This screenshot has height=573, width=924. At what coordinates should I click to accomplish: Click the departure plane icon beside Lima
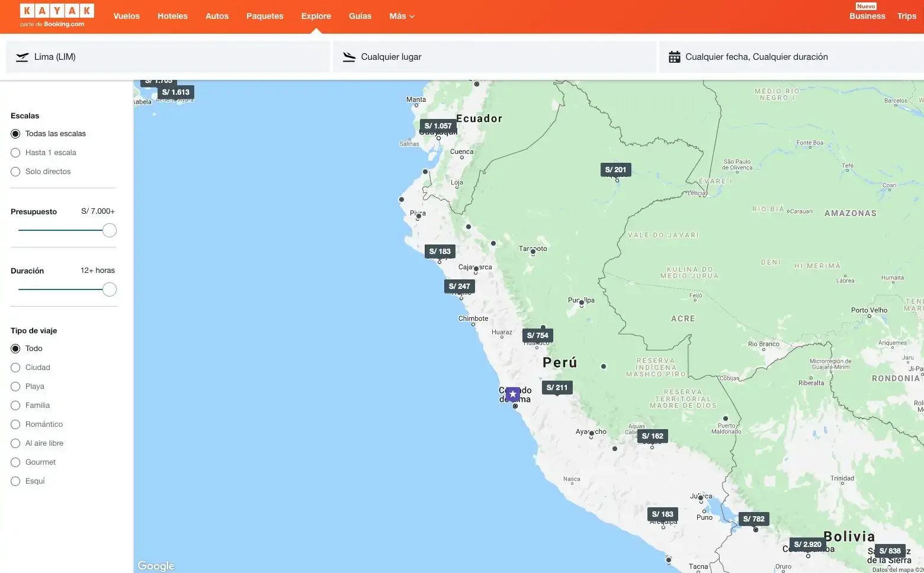[22, 57]
